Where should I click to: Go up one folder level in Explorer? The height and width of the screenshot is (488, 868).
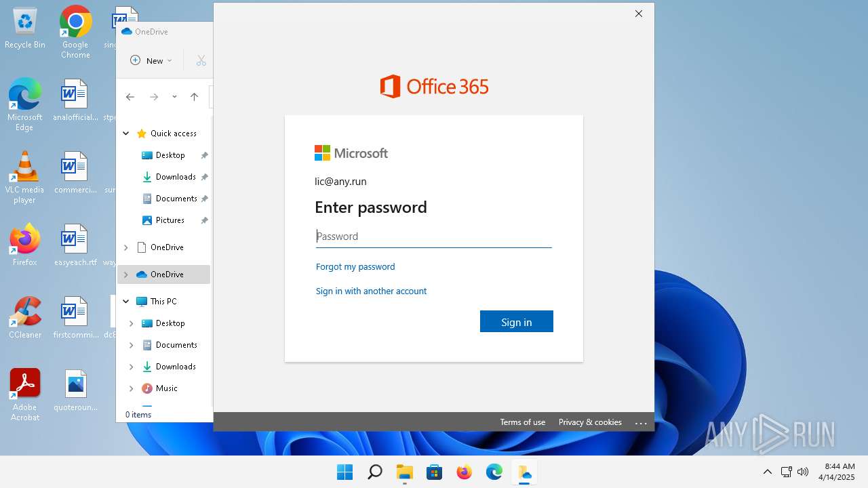tap(194, 97)
